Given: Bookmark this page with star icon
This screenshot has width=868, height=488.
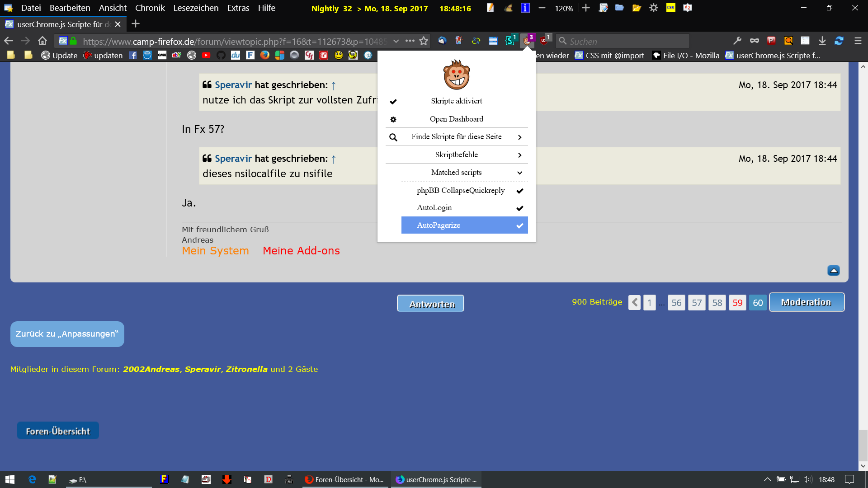Looking at the screenshot, I should point(424,41).
